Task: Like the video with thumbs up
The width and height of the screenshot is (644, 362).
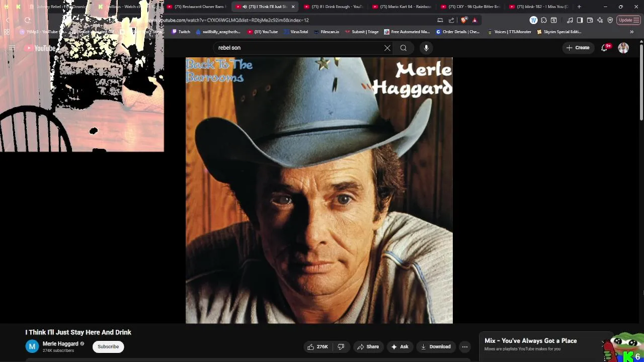Action: point(317,346)
